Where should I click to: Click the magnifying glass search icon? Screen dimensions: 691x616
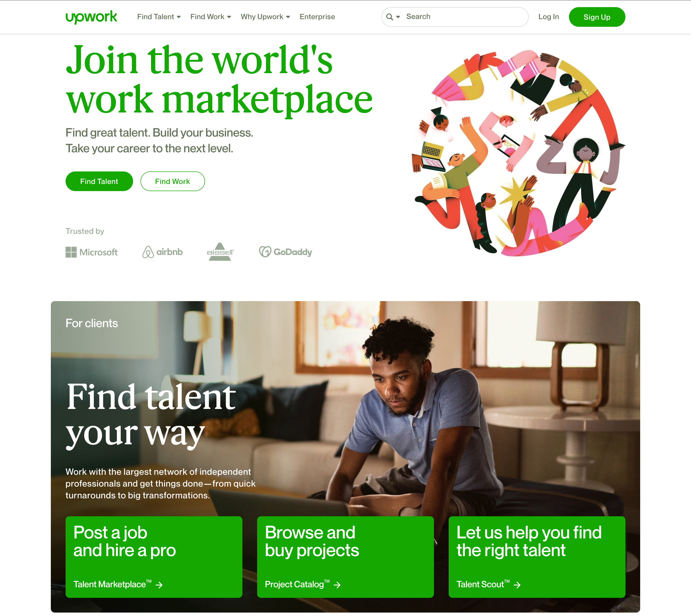[389, 17]
